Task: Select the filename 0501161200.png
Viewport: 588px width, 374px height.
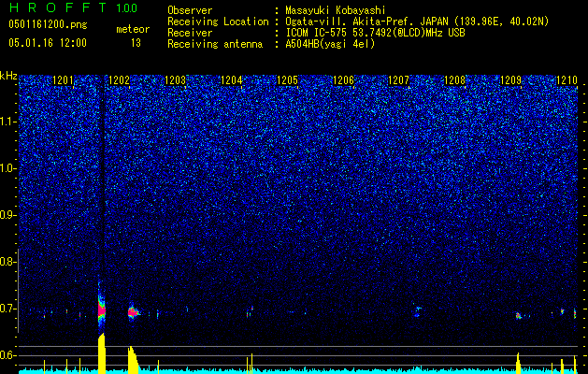Action: click(48, 25)
